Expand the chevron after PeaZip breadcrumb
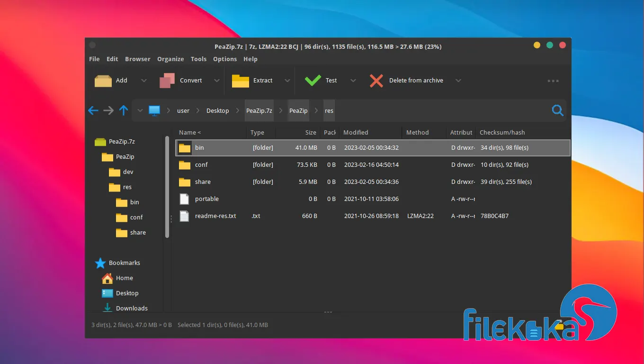644x364 pixels. (316, 110)
